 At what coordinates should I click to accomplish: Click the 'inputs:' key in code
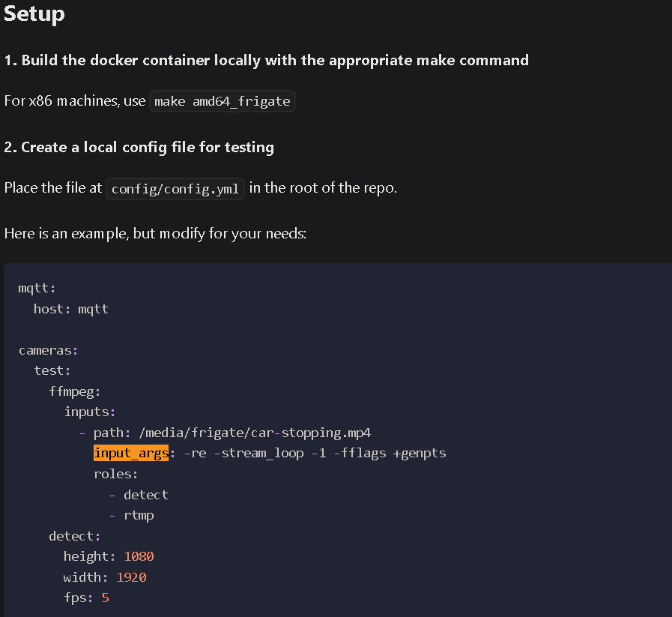[x=89, y=412]
